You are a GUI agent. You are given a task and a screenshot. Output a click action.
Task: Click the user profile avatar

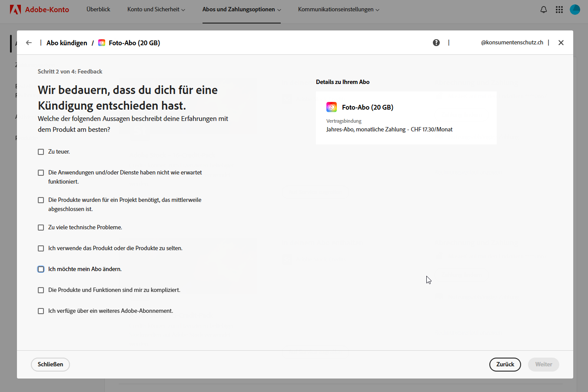point(575,10)
